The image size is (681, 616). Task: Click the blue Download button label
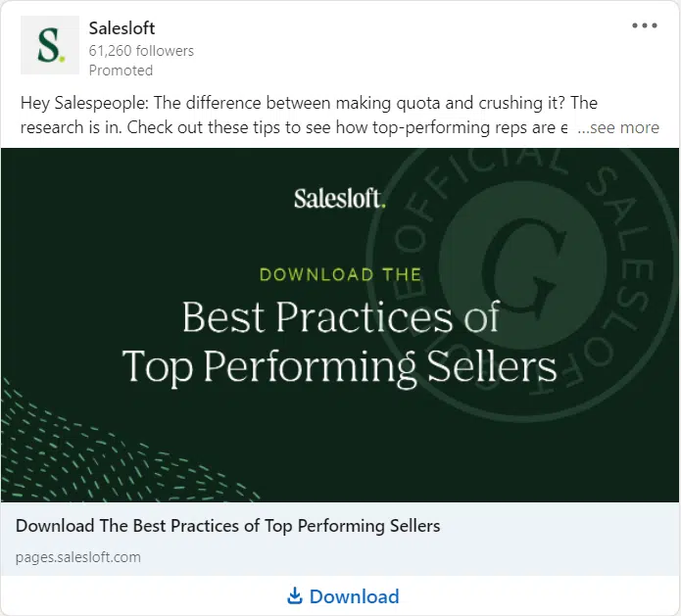[354, 596]
